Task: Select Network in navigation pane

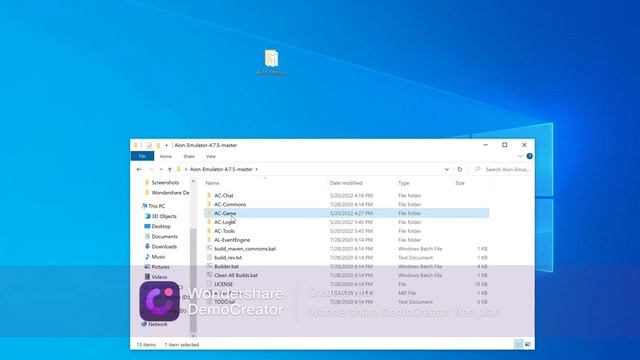Action: 158,324
